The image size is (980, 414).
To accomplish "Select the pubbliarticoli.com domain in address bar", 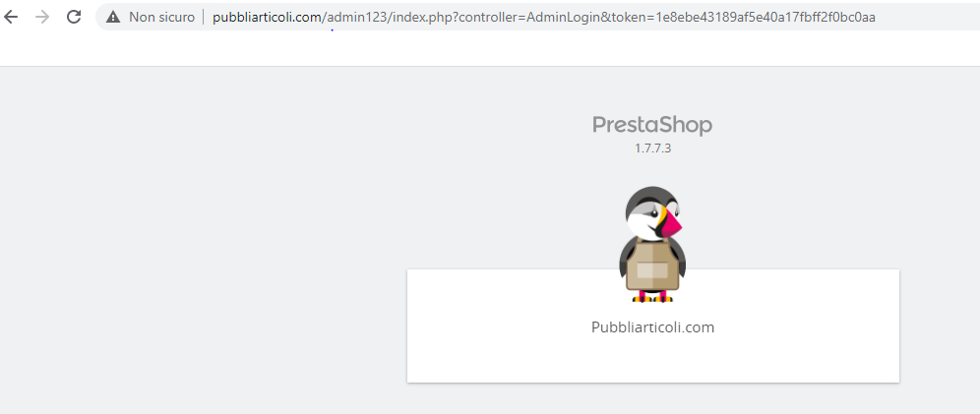I will point(267,18).
